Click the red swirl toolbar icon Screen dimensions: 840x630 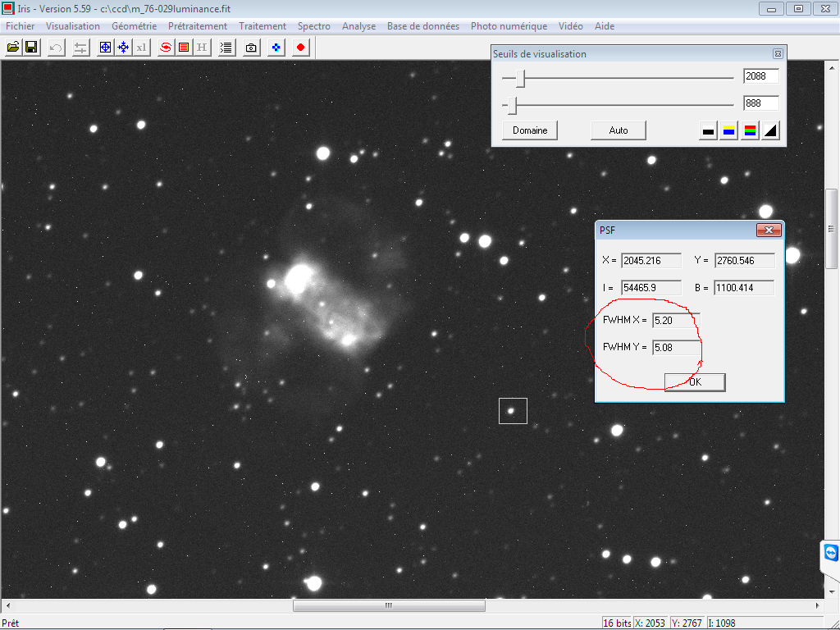166,47
